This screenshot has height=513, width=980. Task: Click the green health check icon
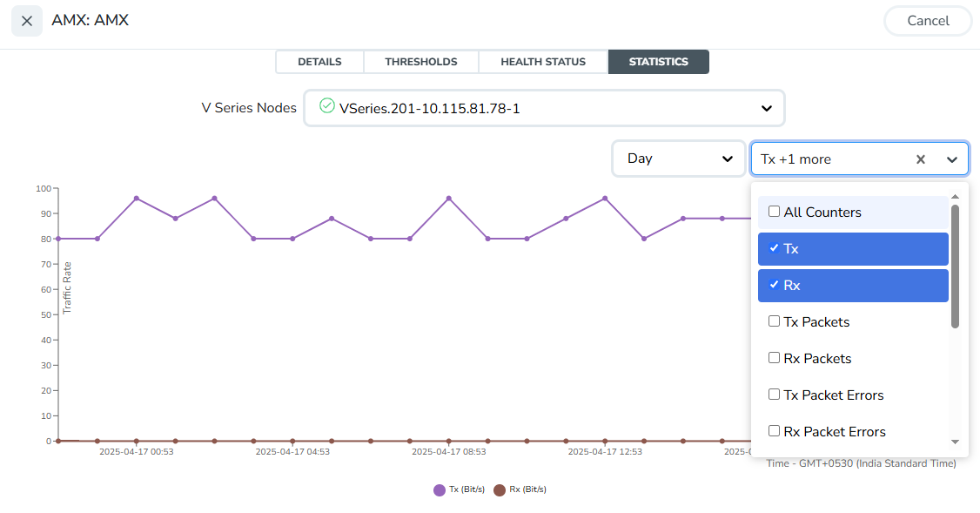point(327,106)
